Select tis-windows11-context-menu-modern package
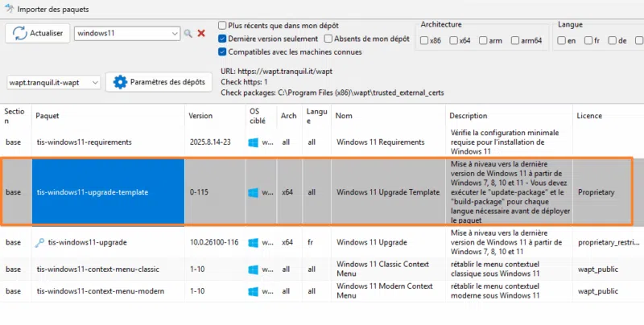Viewport: 644px width, 325px height. pyautogui.click(x=100, y=291)
